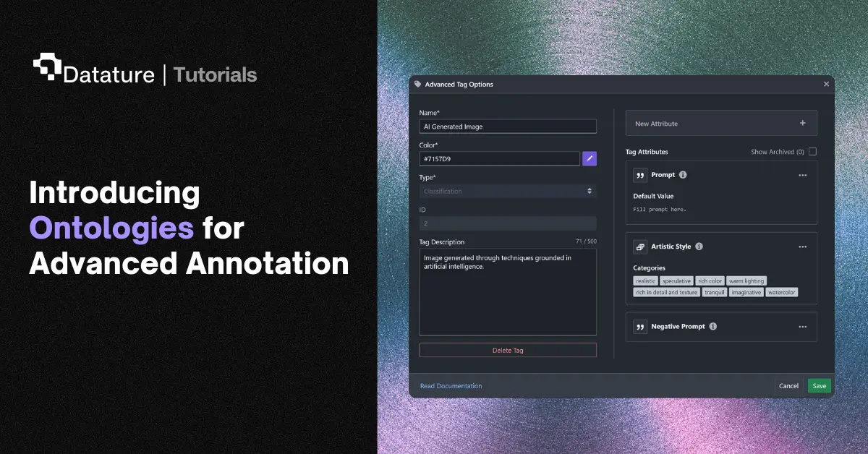Click the quote icon on the Prompt attribute
The width and height of the screenshot is (868, 454).
tap(639, 174)
